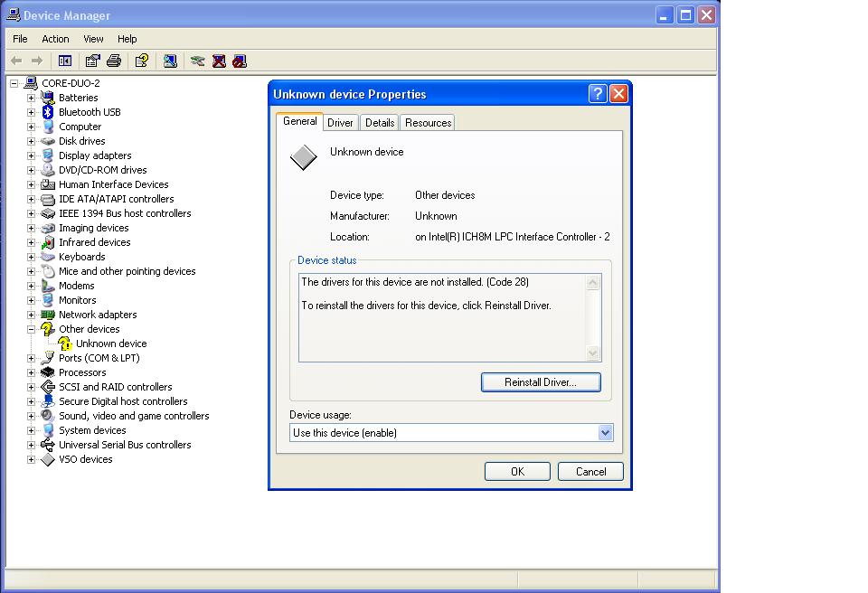Expand the Disk drives node
This screenshot has height=593, width=868.
coord(31,142)
